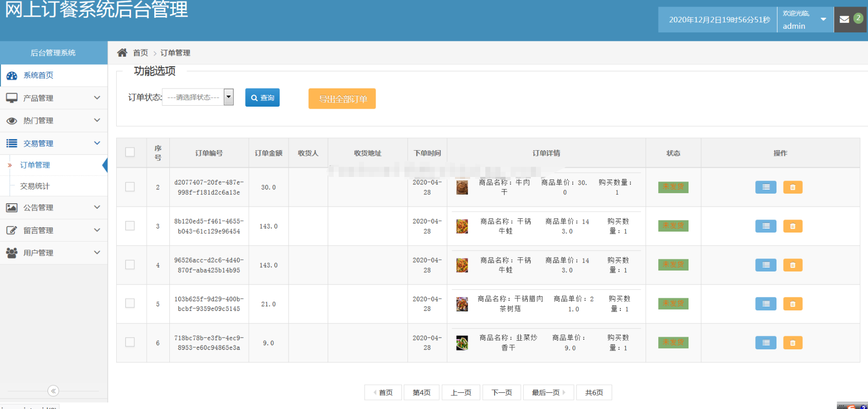Viewport: 868px width, 409px height.
Task: Delete order 96526acc (row 4)
Action: [793, 265]
